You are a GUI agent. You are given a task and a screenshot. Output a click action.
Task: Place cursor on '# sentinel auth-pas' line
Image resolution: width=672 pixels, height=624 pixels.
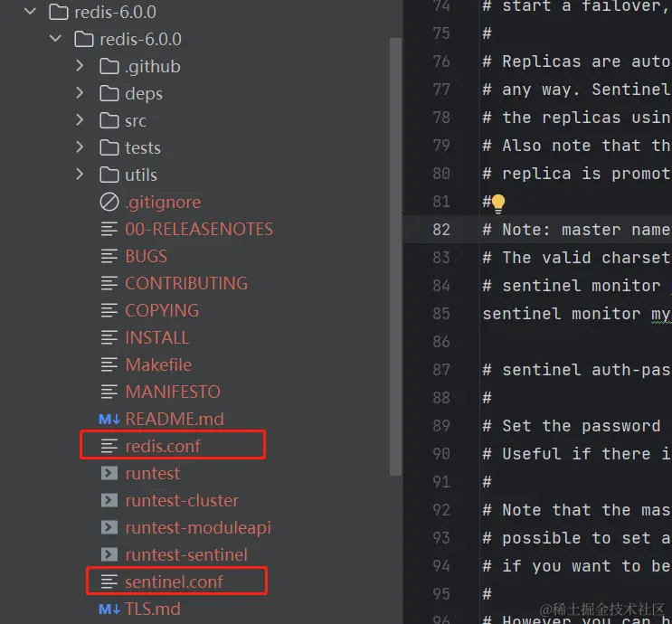[x=576, y=370]
